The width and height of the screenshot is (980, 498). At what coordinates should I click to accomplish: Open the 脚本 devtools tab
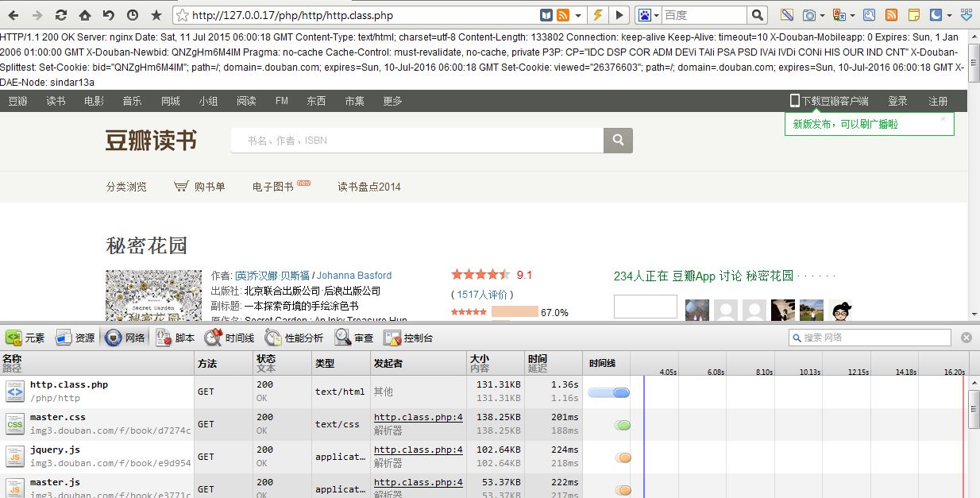tap(176, 338)
